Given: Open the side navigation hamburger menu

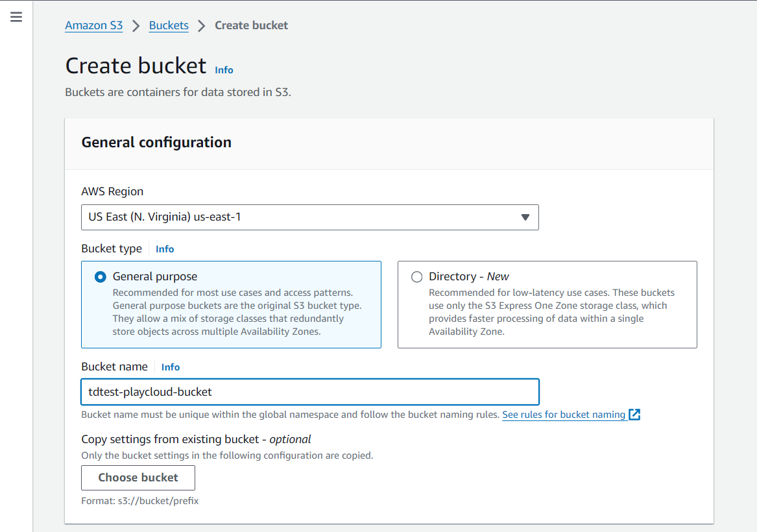Looking at the screenshot, I should 16,18.
